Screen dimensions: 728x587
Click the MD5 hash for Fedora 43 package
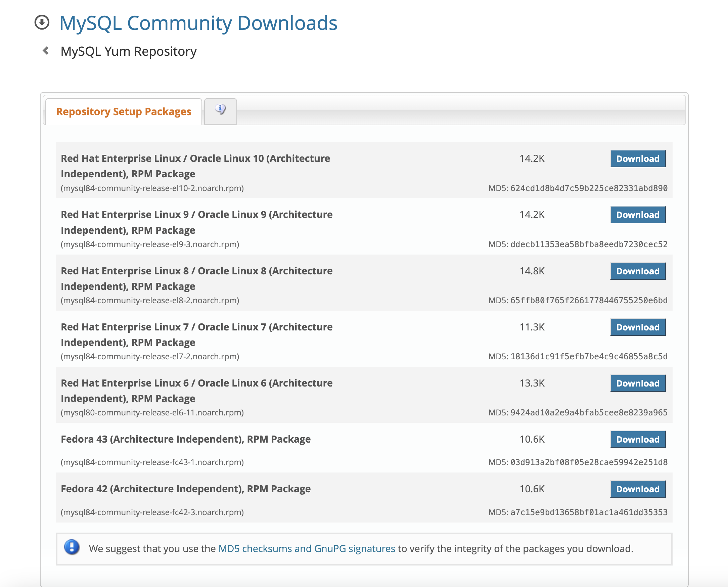click(588, 462)
